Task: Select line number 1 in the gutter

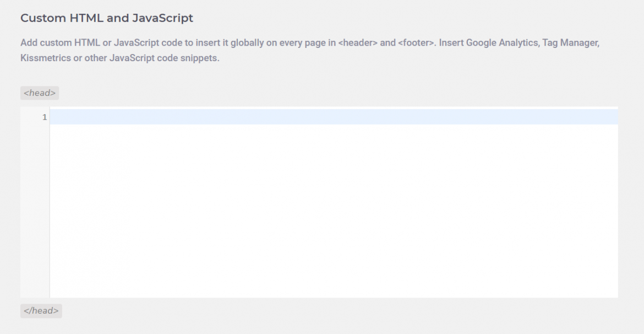Action: (x=44, y=117)
